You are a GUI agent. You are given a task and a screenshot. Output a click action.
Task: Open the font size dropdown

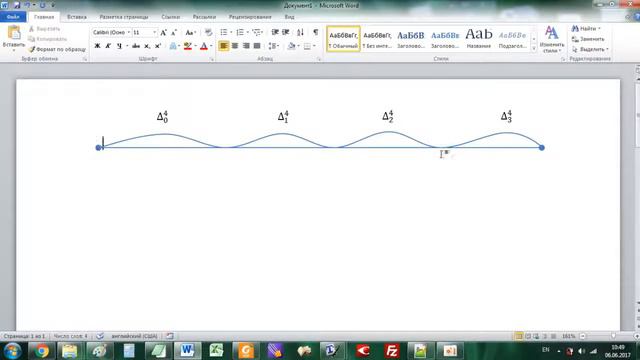[x=154, y=32]
